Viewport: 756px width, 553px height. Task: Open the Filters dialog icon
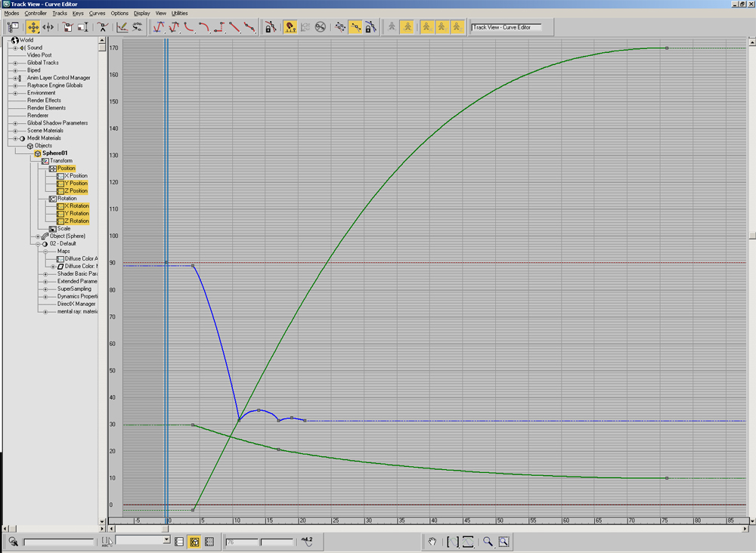pyautogui.click(x=13, y=27)
